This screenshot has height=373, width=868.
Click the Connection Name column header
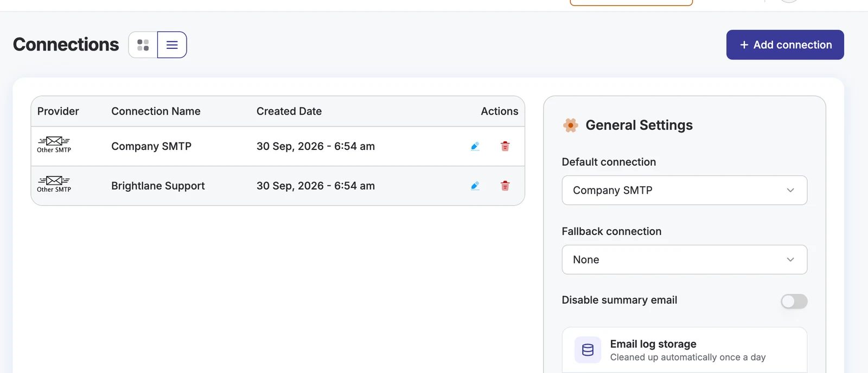tap(156, 111)
